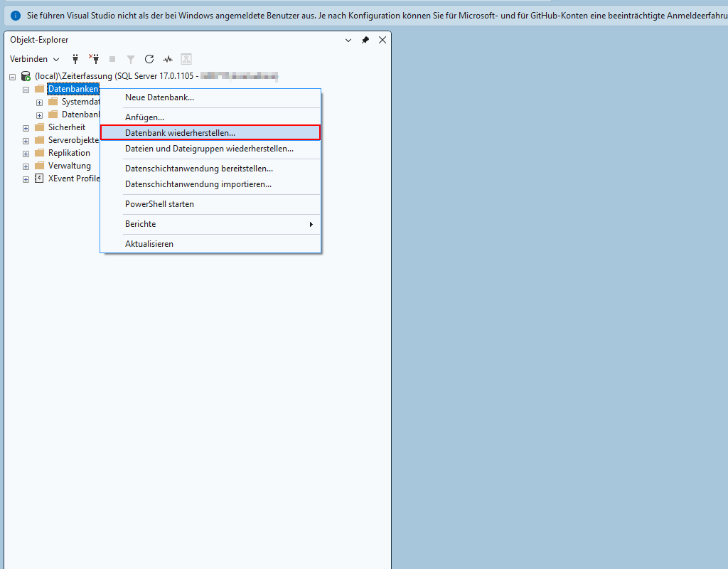This screenshot has height=569, width=728.
Task: Click the filter funnel icon in toolbar
Action: coord(131,59)
